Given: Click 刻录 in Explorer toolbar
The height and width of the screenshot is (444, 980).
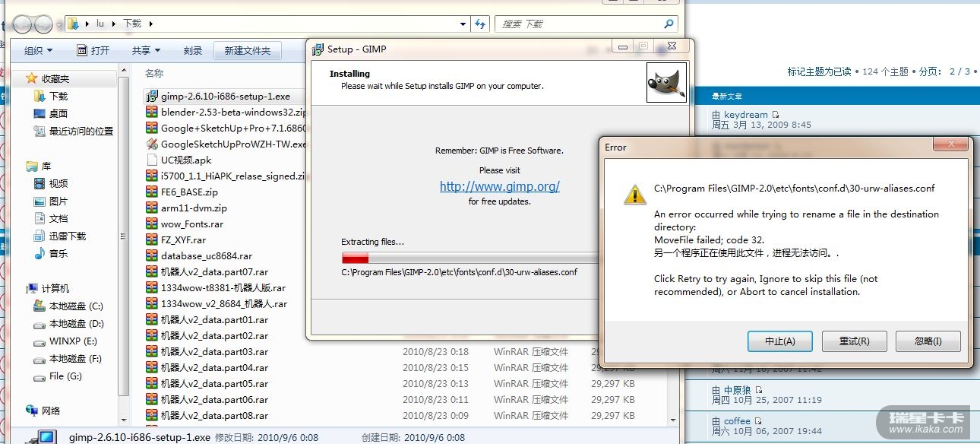Looking at the screenshot, I should [193, 51].
